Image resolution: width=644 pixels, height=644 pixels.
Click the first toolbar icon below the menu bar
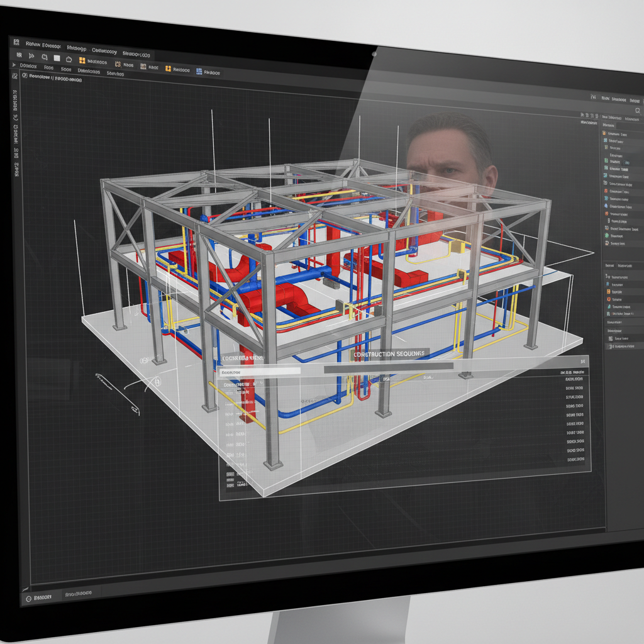pos(19,54)
